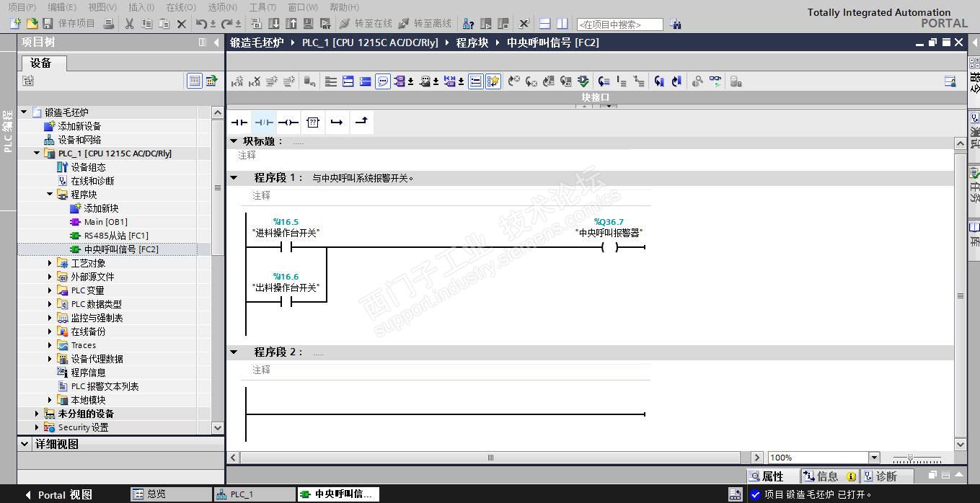Switch to Portal 视图
Viewport: 980px width, 503px height.
pos(59,495)
